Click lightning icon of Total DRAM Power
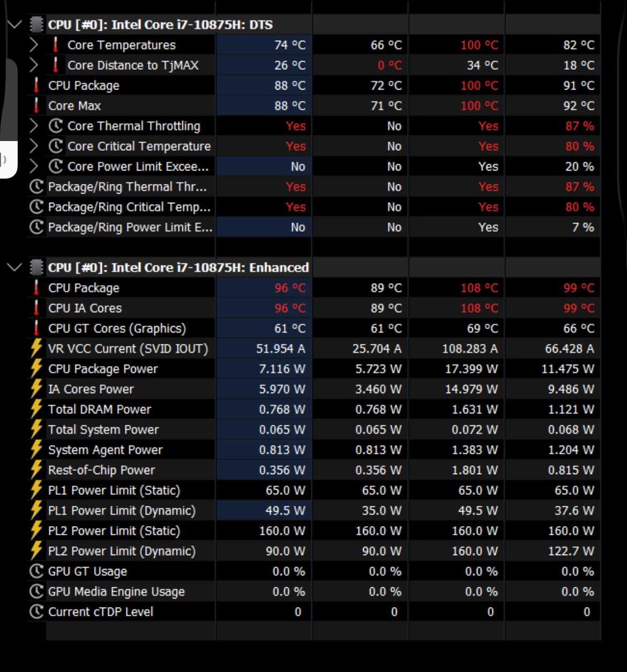Image resolution: width=627 pixels, height=672 pixels. (36, 409)
